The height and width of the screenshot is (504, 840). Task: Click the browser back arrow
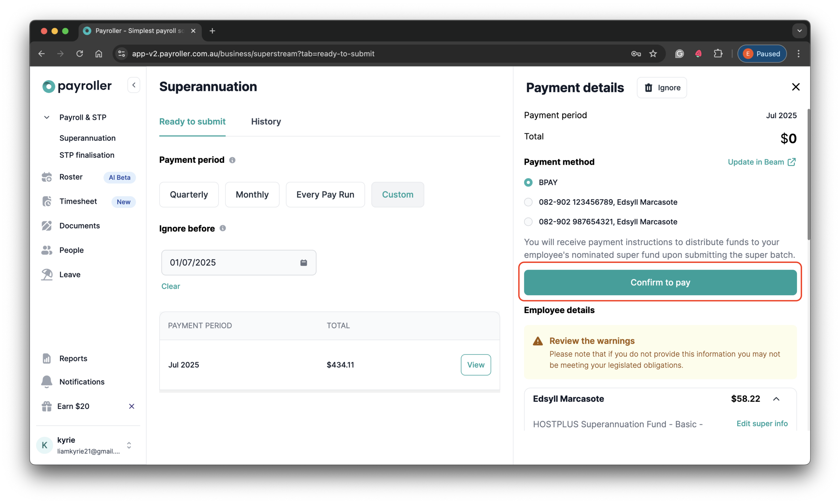(x=41, y=54)
